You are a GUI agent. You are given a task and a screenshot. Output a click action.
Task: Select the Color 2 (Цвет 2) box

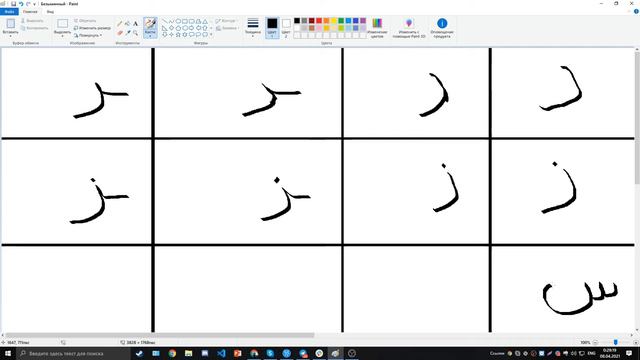click(x=286, y=27)
